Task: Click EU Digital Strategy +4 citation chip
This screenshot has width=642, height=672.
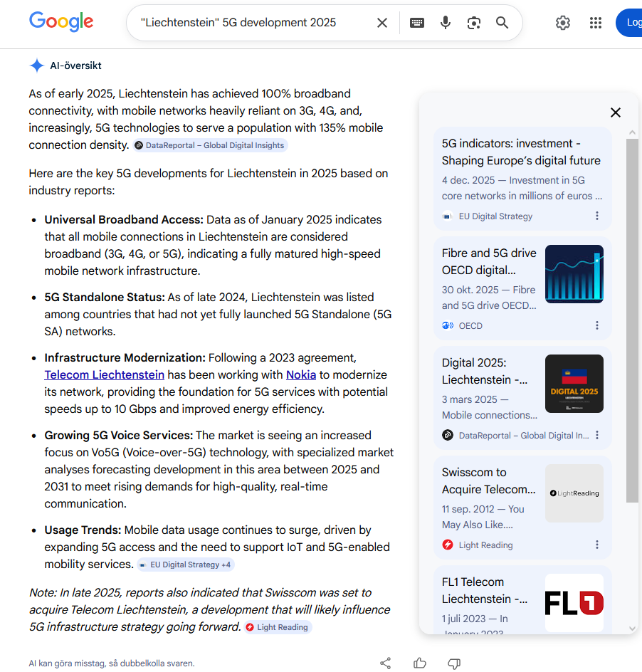Action: [186, 565]
